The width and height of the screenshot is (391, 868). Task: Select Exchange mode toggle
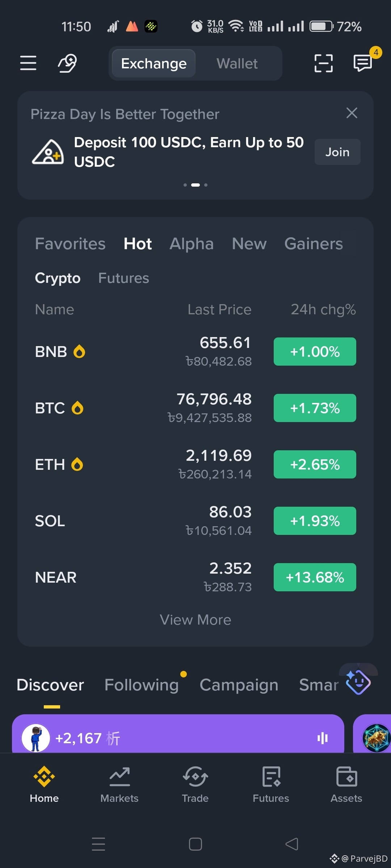(154, 64)
